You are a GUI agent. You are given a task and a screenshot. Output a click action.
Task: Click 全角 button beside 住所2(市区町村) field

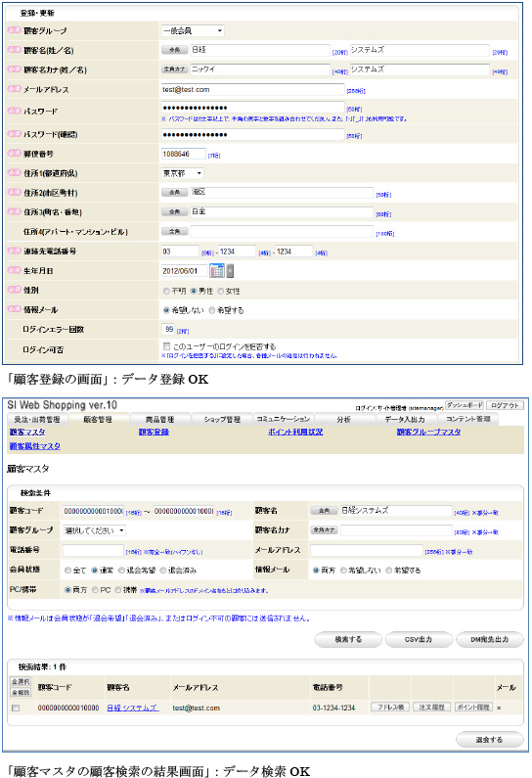[x=174, y=193]
